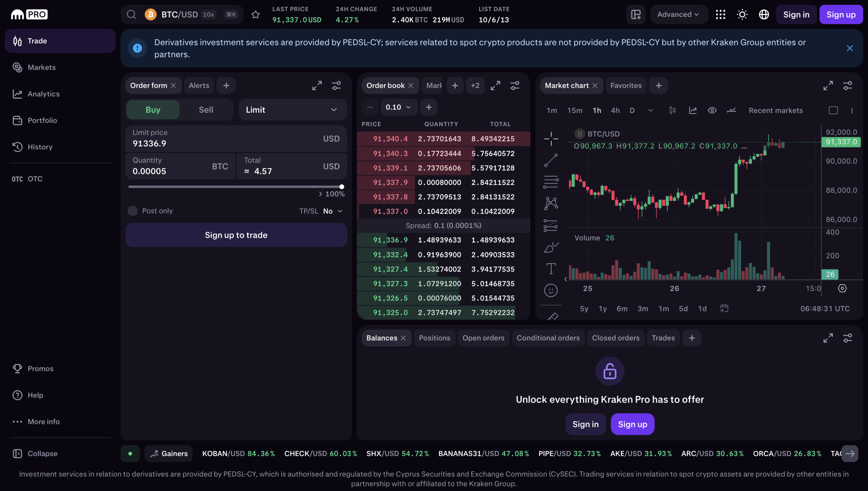Expand the Market chart panel to fullscreen
The image size is (868, 491).
click(828, 85)
